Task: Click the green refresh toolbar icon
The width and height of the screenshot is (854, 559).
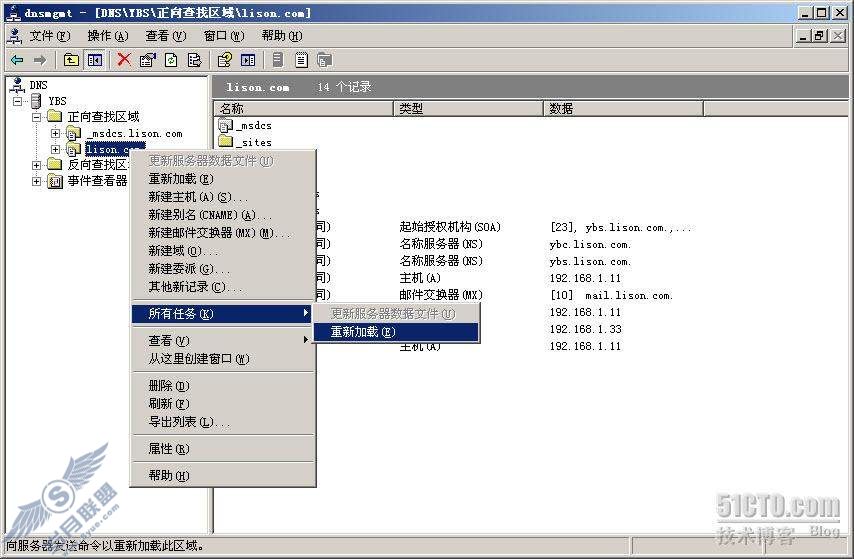Action: [171, 60]
